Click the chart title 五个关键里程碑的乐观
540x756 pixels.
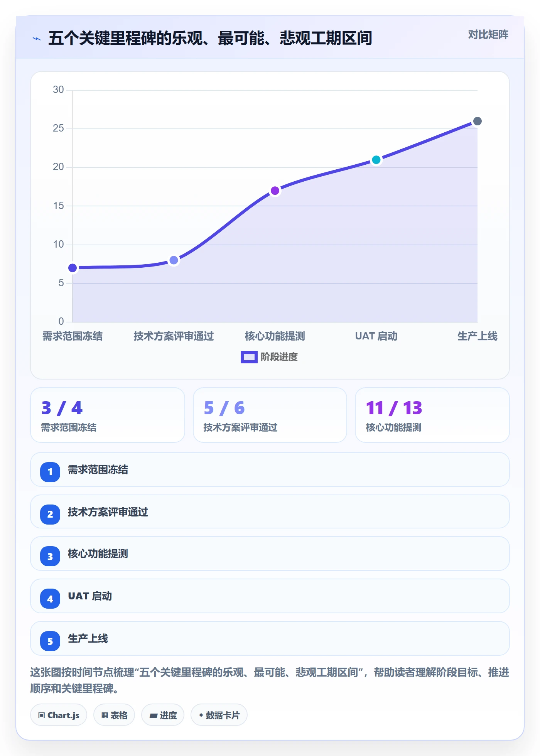tap(210, 38)
